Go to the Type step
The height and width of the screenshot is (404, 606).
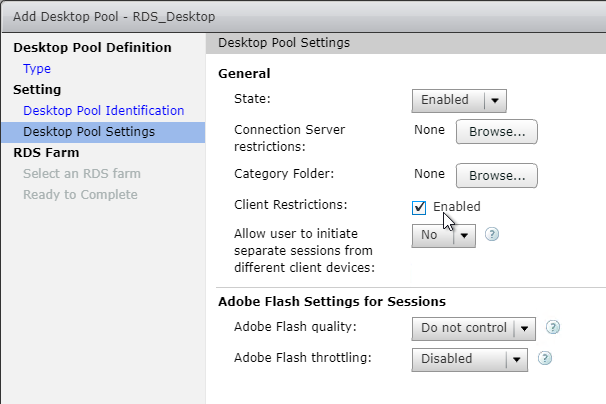click(37, 68)
